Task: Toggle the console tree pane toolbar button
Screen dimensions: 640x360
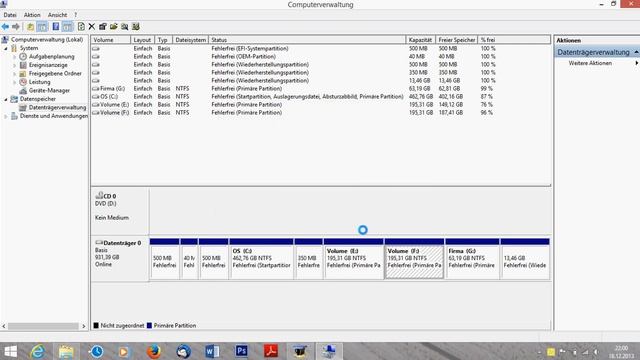Action: point(42,27)
